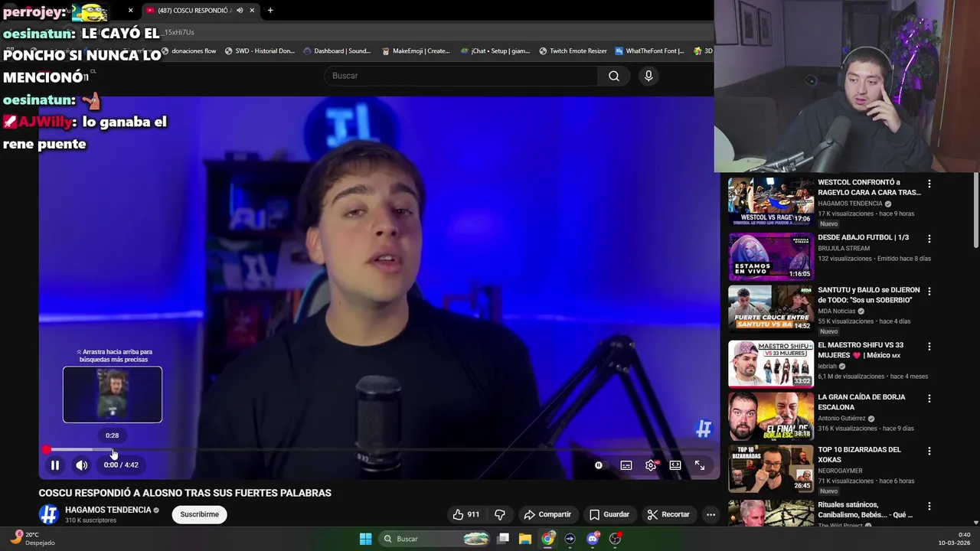Click the recommendations sidebar scrollbar

click(976, 210)
